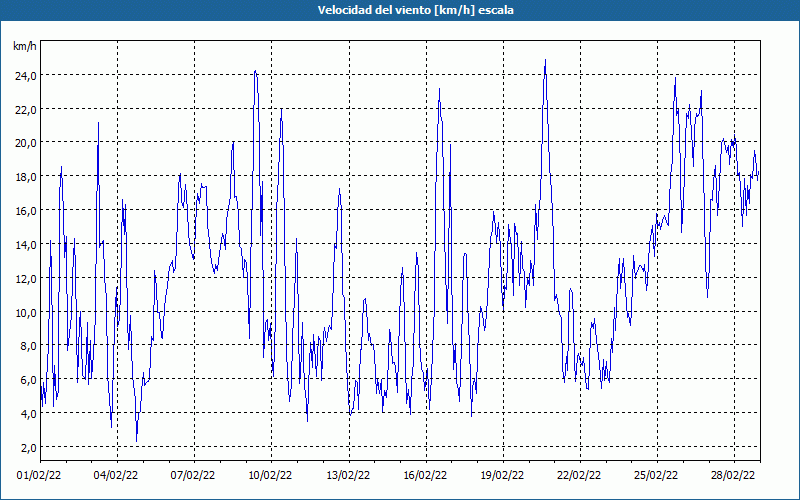Click the '10/02/22' date label
Image resolution: width=800 pixels, height=500 pixels.
(270, 475)
